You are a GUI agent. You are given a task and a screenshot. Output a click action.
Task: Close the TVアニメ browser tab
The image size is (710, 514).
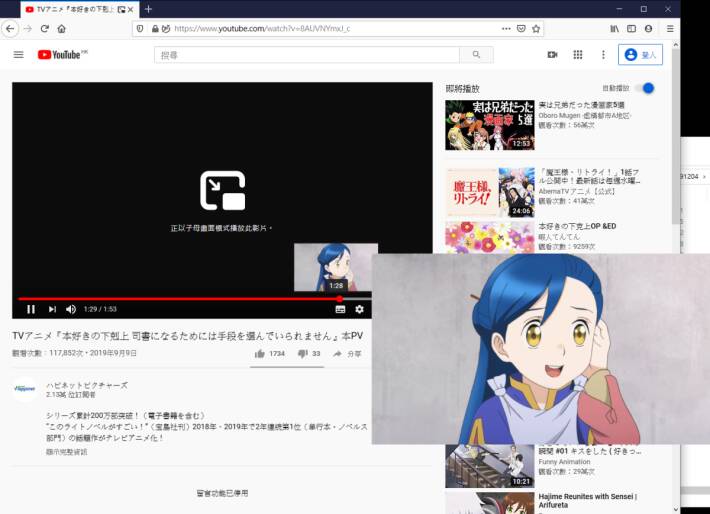[x=130, y=9]
